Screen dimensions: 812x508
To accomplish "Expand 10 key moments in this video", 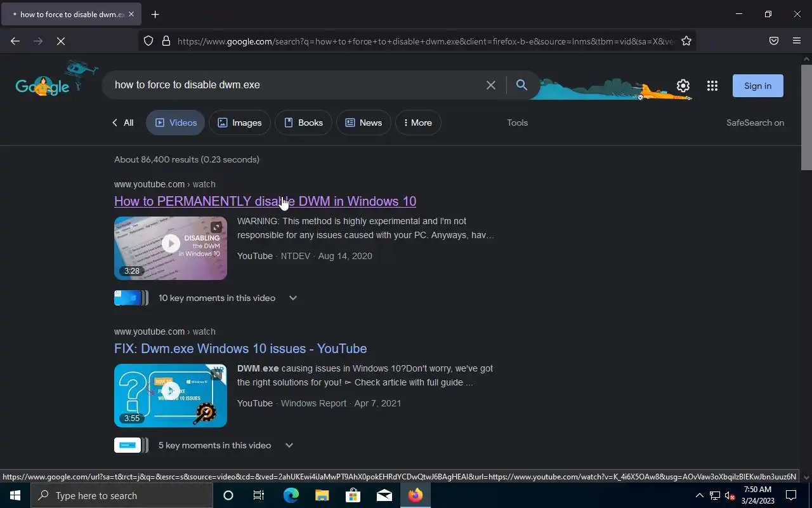I will [293, 298].
